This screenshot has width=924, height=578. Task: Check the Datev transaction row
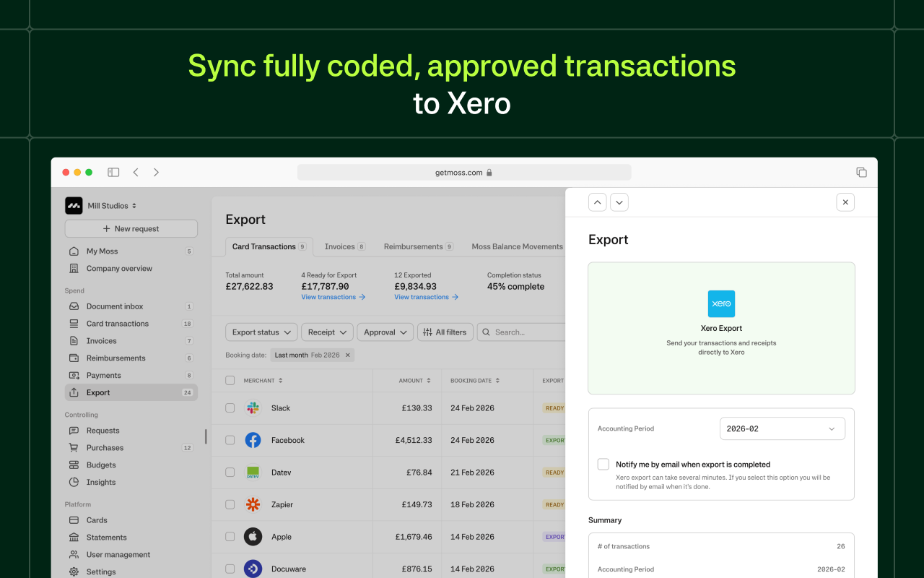pos(230,473)
